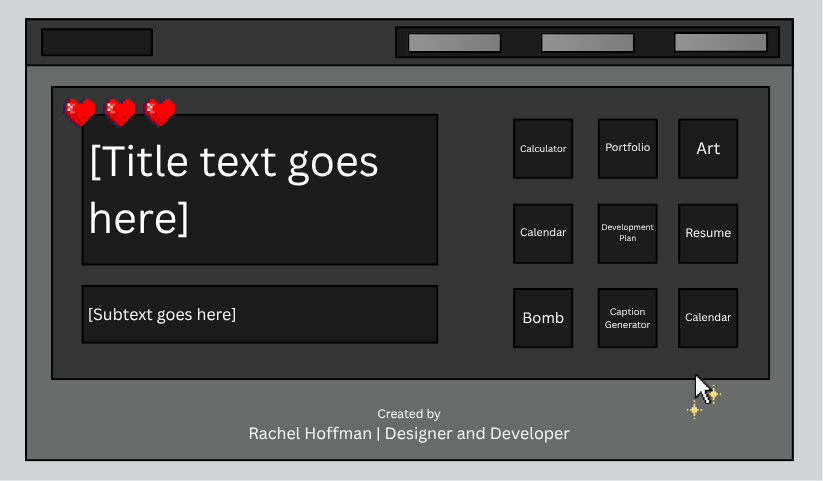
Task: Select the Art tile
Action: [x=708, y=149]
